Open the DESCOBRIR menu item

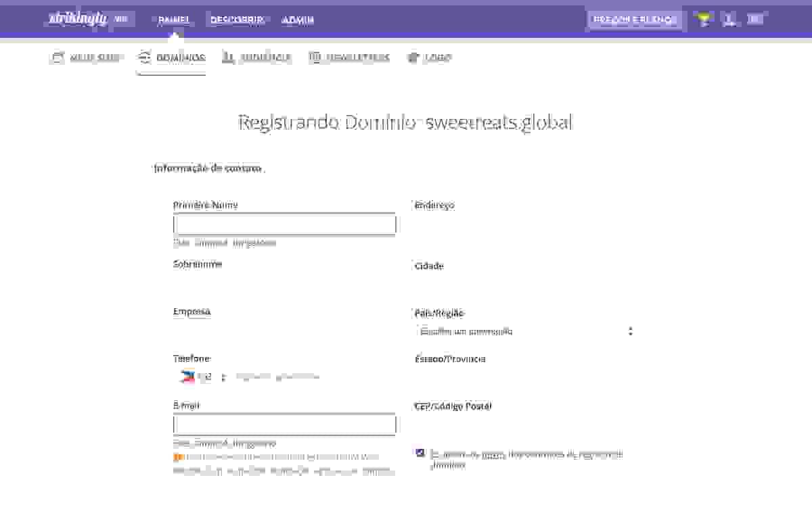(237, 20)
